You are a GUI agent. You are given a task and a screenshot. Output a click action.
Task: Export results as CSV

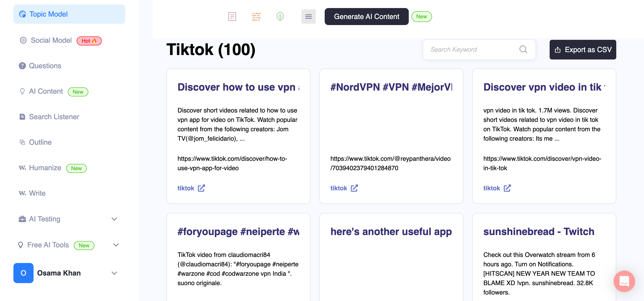coord(583,49)
